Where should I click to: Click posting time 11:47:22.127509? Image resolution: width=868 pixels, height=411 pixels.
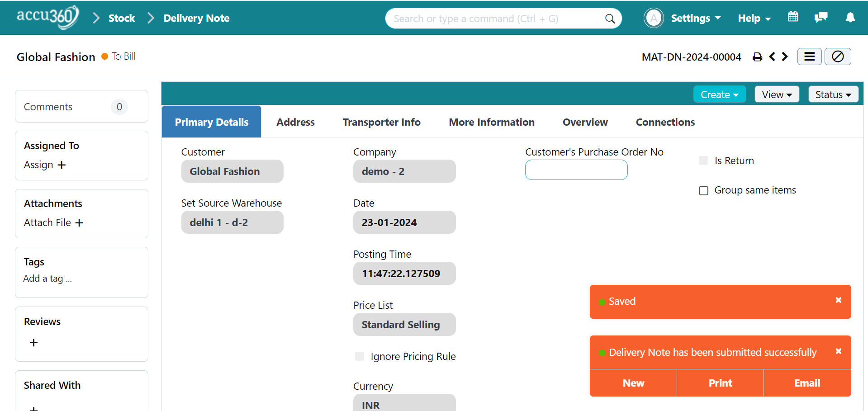(404, 274)
